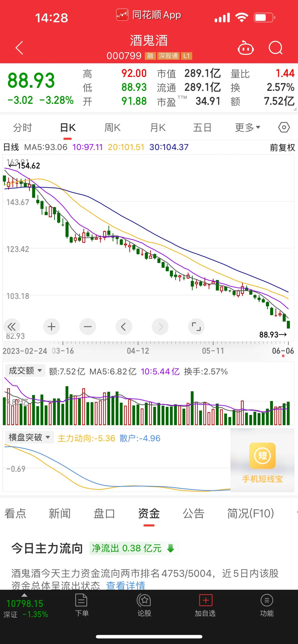Tap MA 10:97.11 indicator label

click(x=88, y=147)
